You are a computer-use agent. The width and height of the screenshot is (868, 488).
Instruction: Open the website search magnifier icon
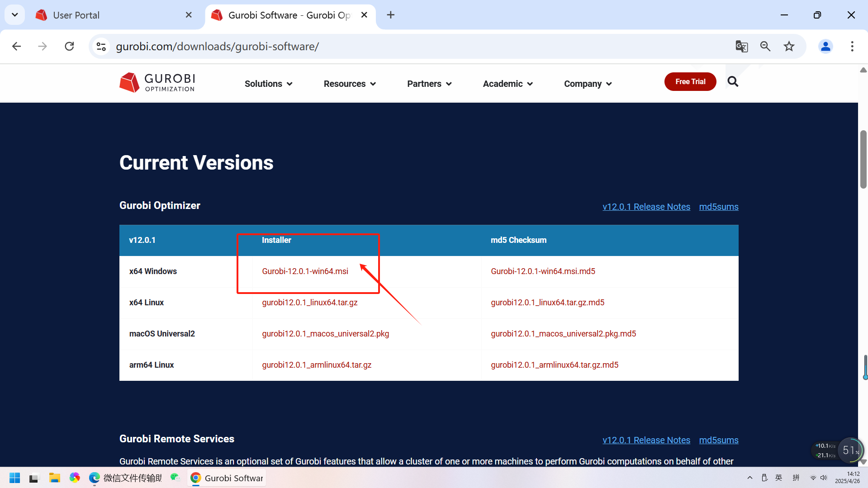(x=733, y=82)
